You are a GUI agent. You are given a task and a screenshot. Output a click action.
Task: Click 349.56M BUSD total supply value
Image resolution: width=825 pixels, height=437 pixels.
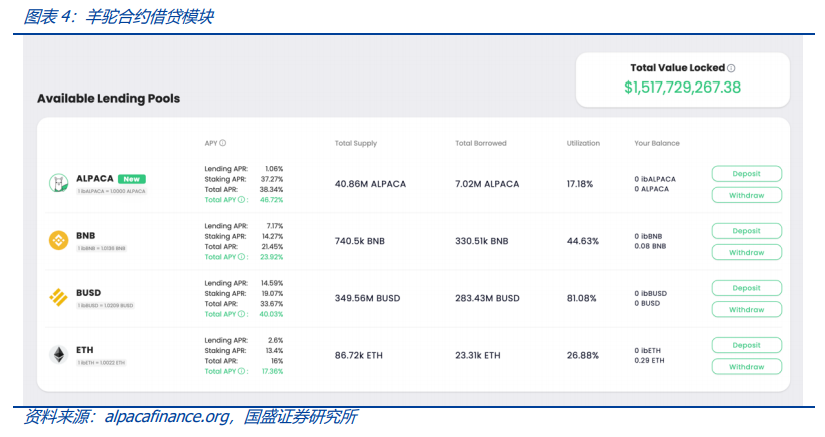coord(368,298)
